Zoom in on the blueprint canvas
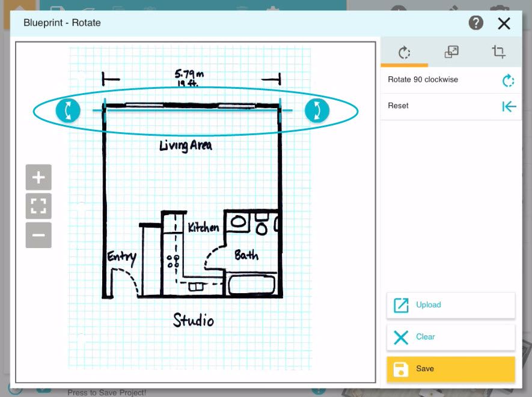The height and width of the screenshot is (397, 532). (x=38, y=177)
